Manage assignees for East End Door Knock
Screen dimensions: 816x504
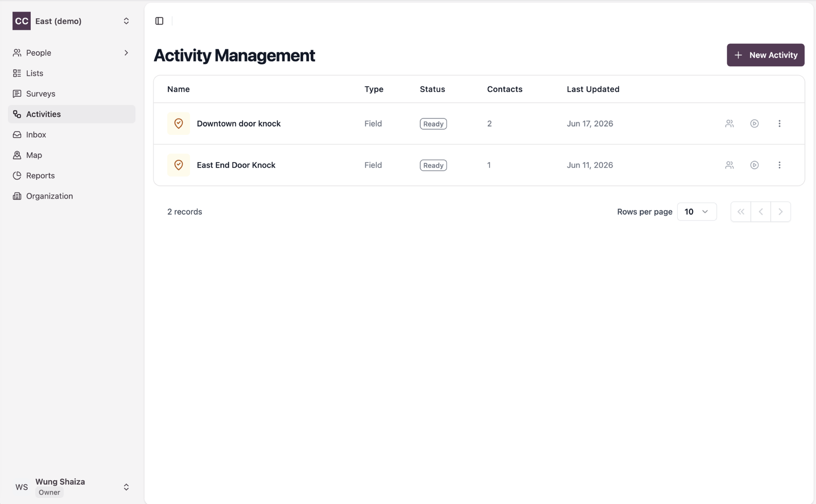pos(730,165)
